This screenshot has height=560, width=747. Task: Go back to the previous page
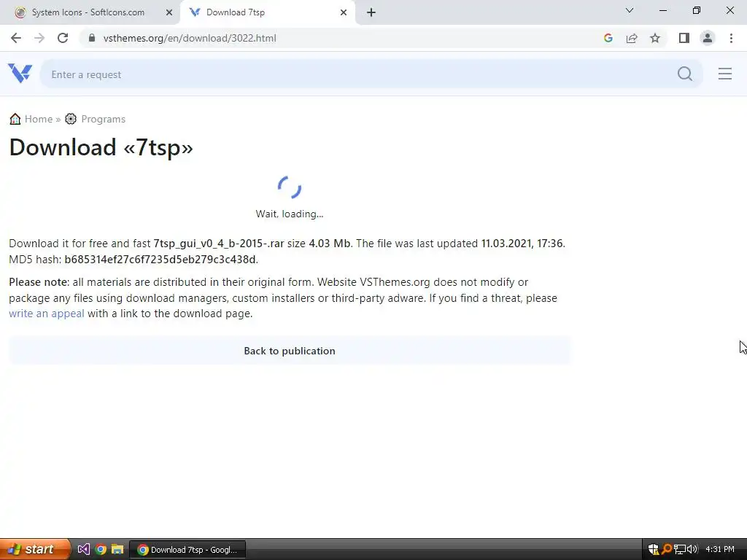(x=16, y=38)
